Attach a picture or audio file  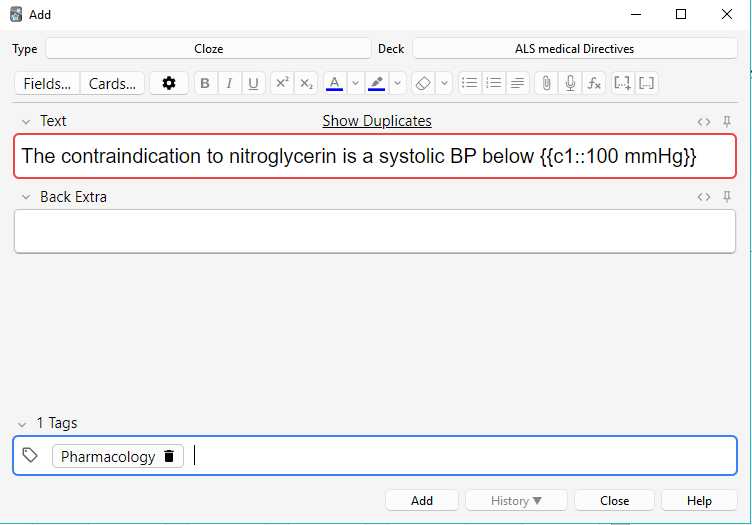(x=546, y=84)
